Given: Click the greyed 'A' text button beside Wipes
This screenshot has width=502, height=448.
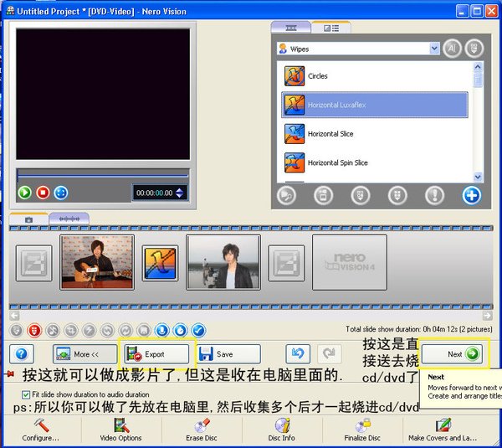Looking at the screenshot, I should click(x=452, y=49).
